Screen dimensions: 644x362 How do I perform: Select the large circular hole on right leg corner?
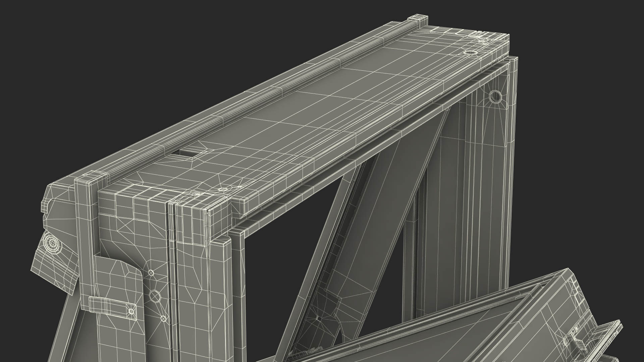(495, 97)
